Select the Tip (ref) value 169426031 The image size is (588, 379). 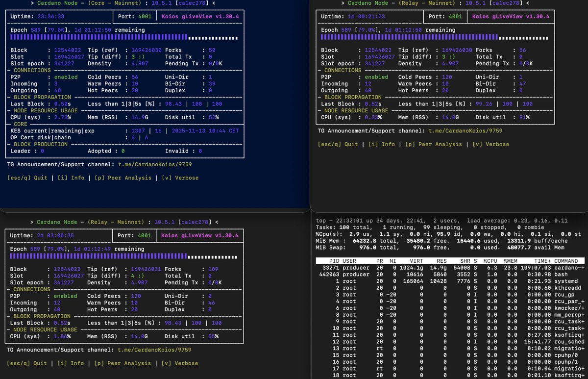tap(146, 269)
